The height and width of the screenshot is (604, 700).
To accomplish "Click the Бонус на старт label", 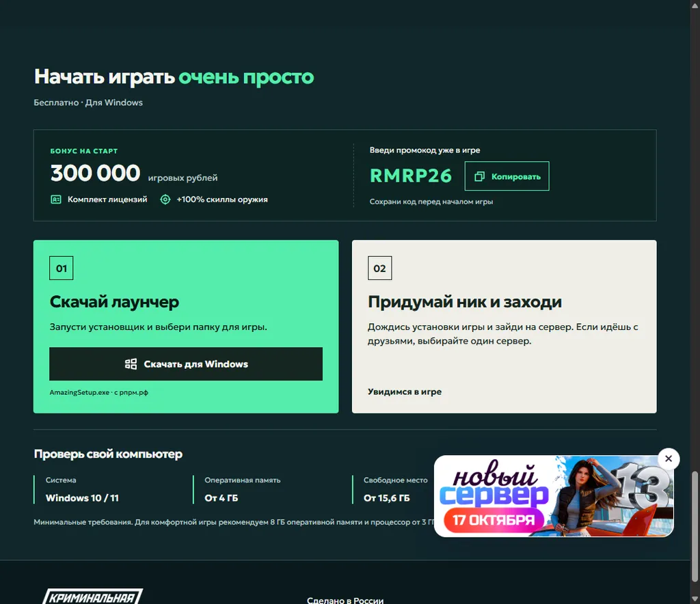I will [x=84, y=151].
